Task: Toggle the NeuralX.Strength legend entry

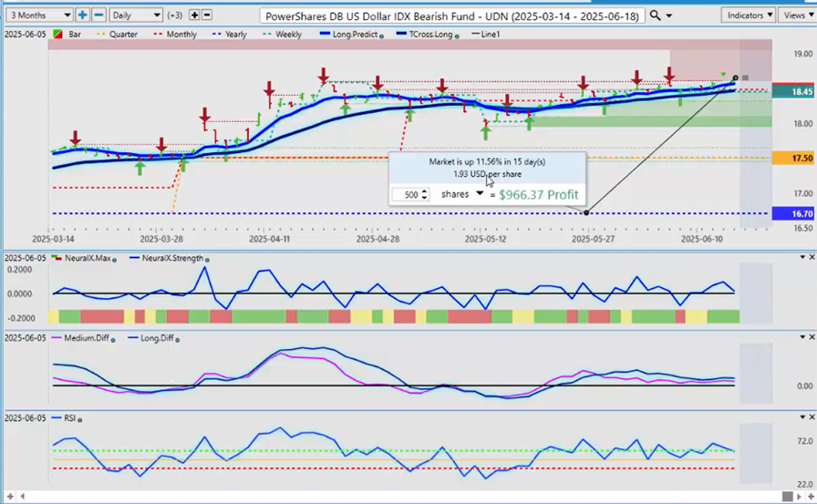Action: point(167,258)
